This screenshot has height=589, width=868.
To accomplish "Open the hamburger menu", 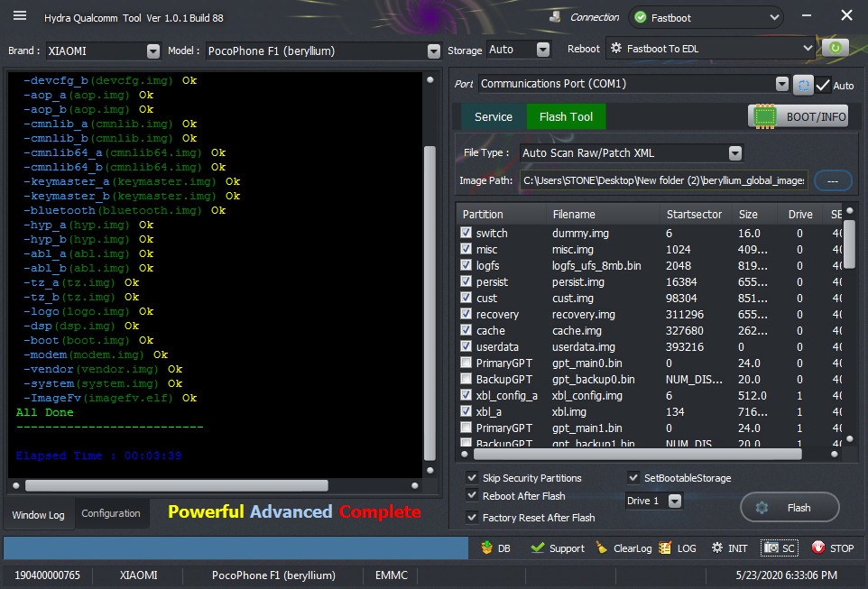I will tap(20, 15).
